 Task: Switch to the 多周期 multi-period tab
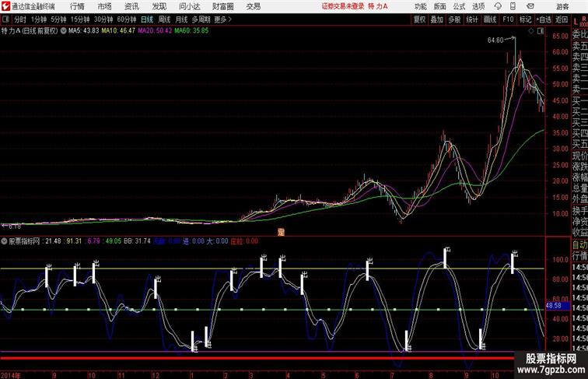pyautogui.click(x=201, y=19)
